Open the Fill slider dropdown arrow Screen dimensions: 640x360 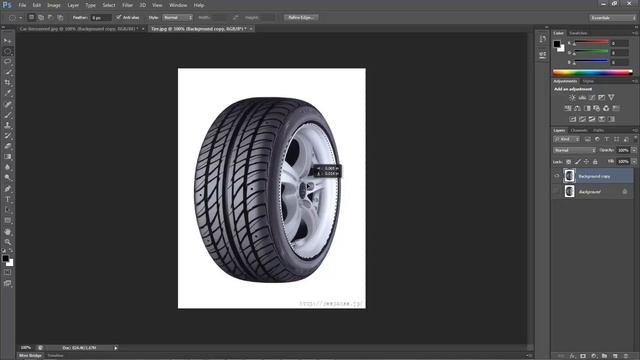tap(634, 162)
